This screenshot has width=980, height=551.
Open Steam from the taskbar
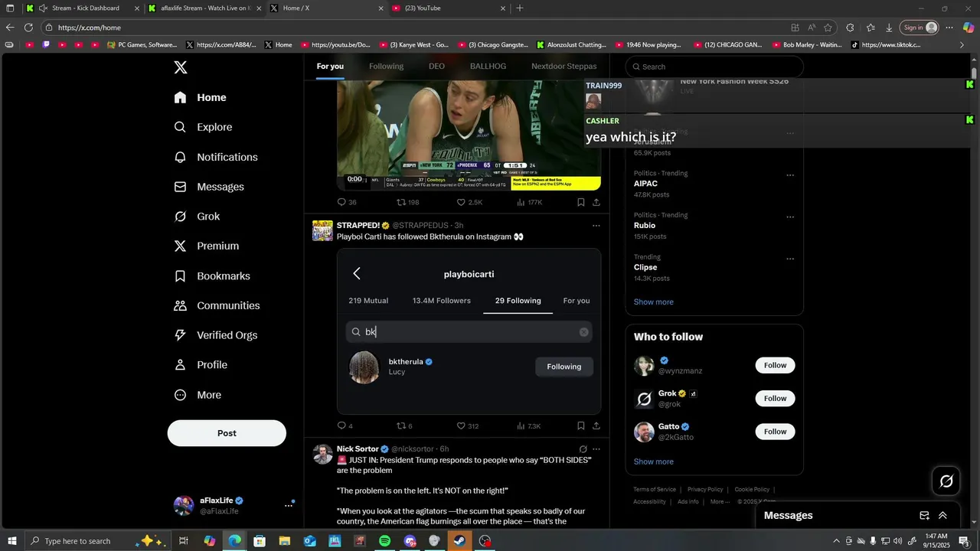[x=459, y=541]
